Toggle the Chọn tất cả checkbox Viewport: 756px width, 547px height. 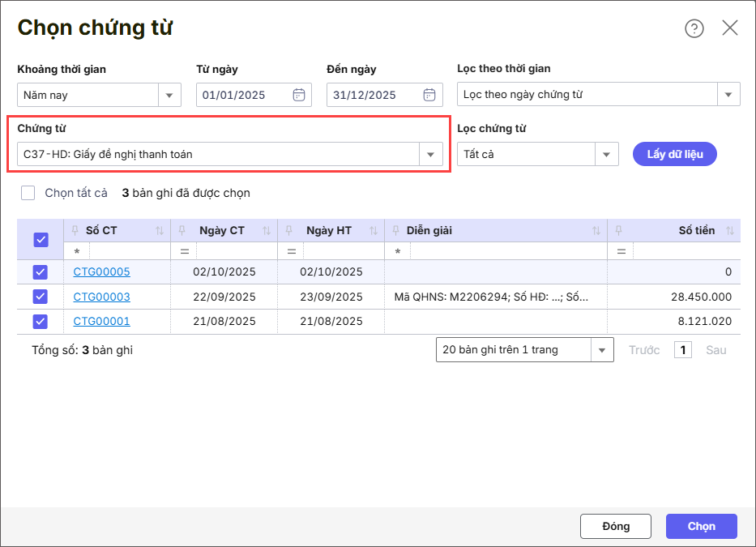pos(28,193)
